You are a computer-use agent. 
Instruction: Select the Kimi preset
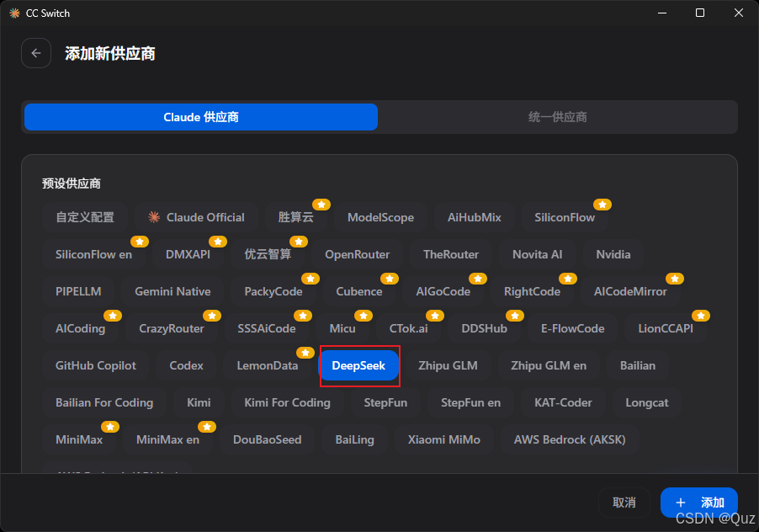click(199, 402)
